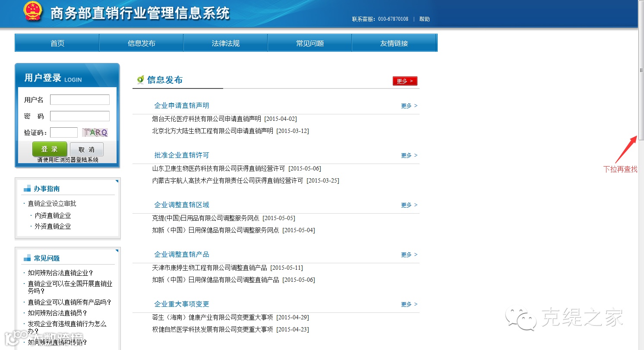Open 更多 for 批准企业直销许可
Viewport: 644px width, 350px height.
(x=409, y=155)
